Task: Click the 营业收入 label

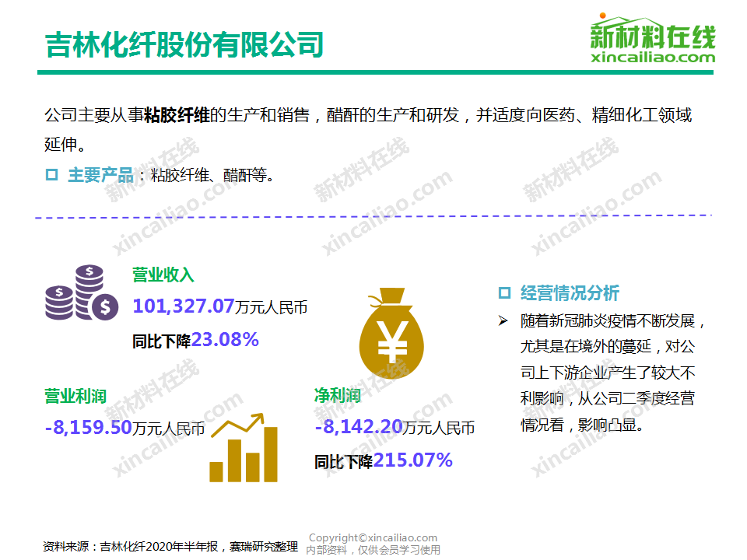Action: (x=163, y=275)
